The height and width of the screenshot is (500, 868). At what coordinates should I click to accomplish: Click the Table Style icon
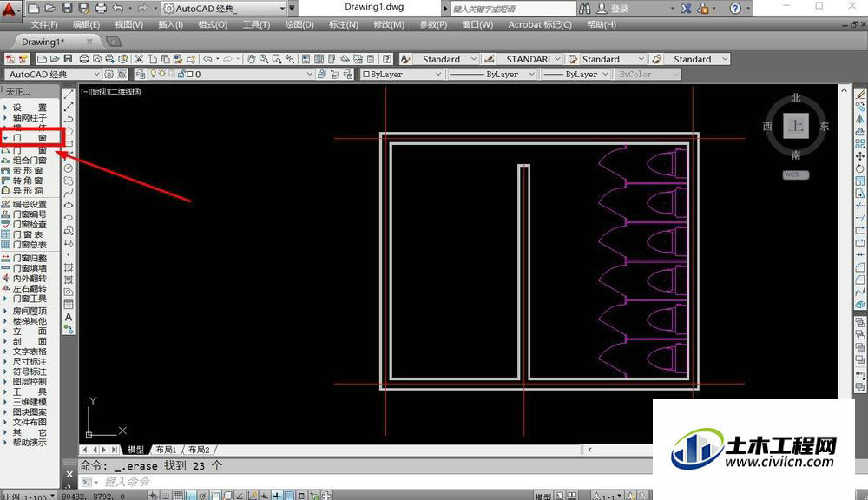[573, 59]
